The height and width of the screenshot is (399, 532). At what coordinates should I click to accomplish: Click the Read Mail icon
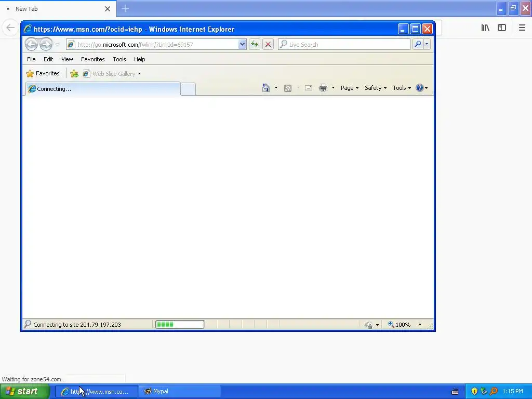tap(309, 88)
